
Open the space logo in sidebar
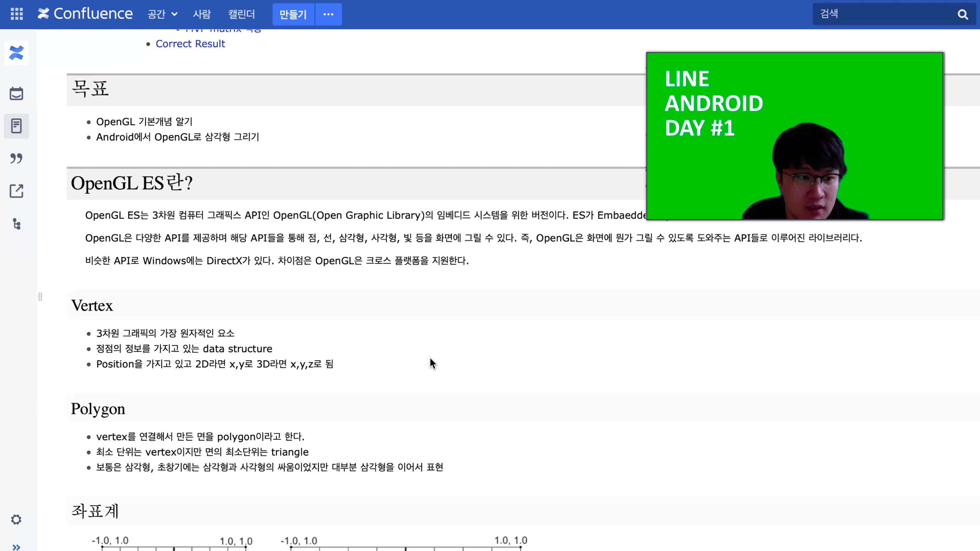[x=17, y=53]
